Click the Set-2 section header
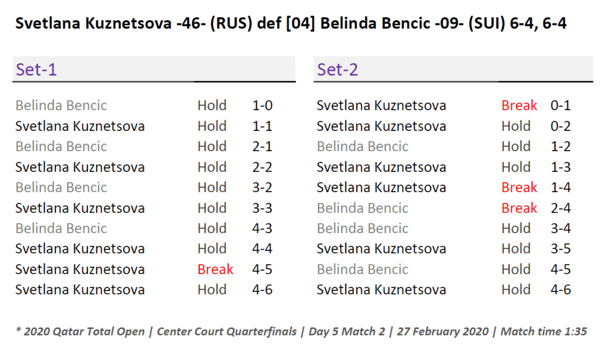 coord(338,70)
